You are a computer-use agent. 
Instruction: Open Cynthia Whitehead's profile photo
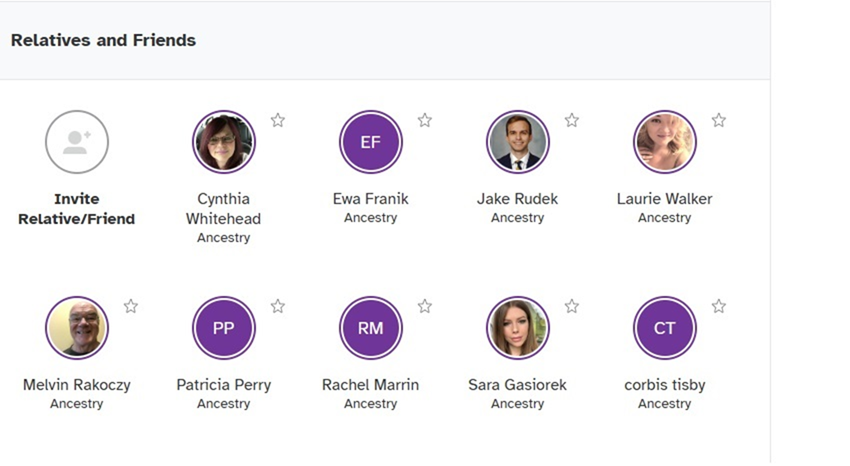224,142
